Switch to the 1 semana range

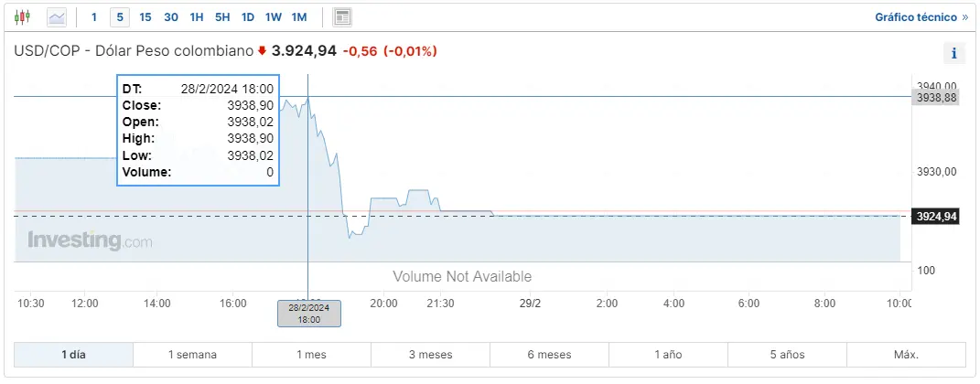pos(192,355)
